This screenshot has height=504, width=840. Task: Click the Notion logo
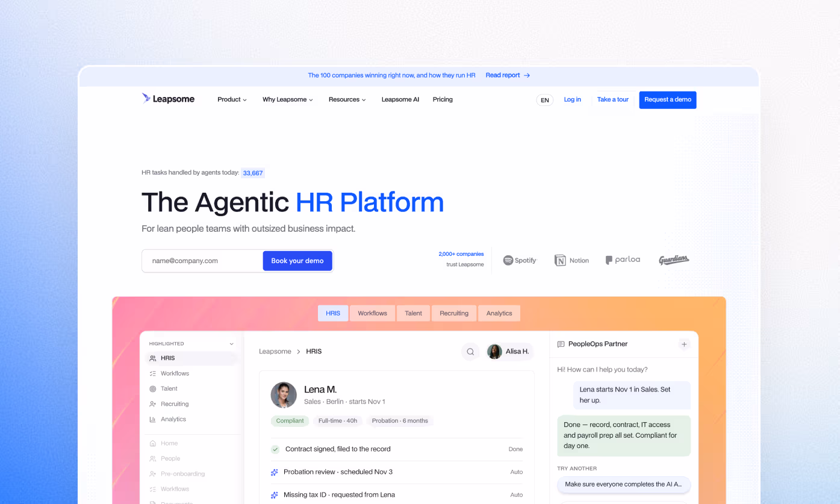tap(571, 260)
